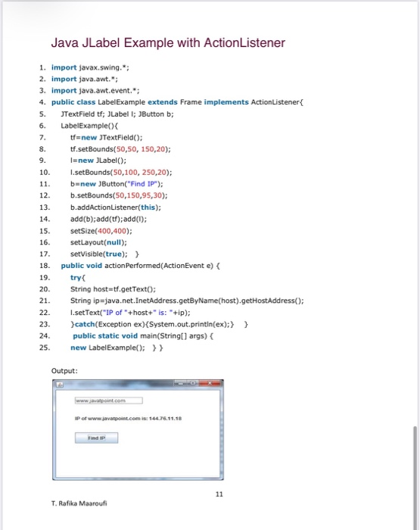Viewport: 420px width, 530px height.
Task: Click the line 'import java.awt.event.*;'
Action: (x=95, y=91)
